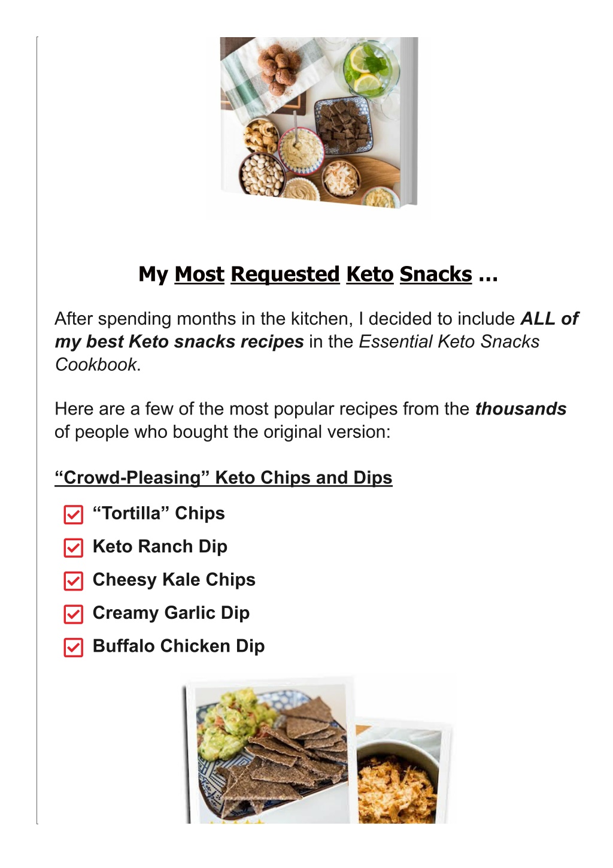Click the "Buffalo Chicken Dip" list label
The height and width of the screenshot is (868, 613).
179,646
